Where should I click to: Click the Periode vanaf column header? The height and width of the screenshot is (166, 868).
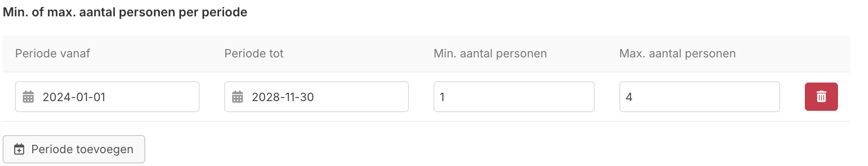pos(53,53)
